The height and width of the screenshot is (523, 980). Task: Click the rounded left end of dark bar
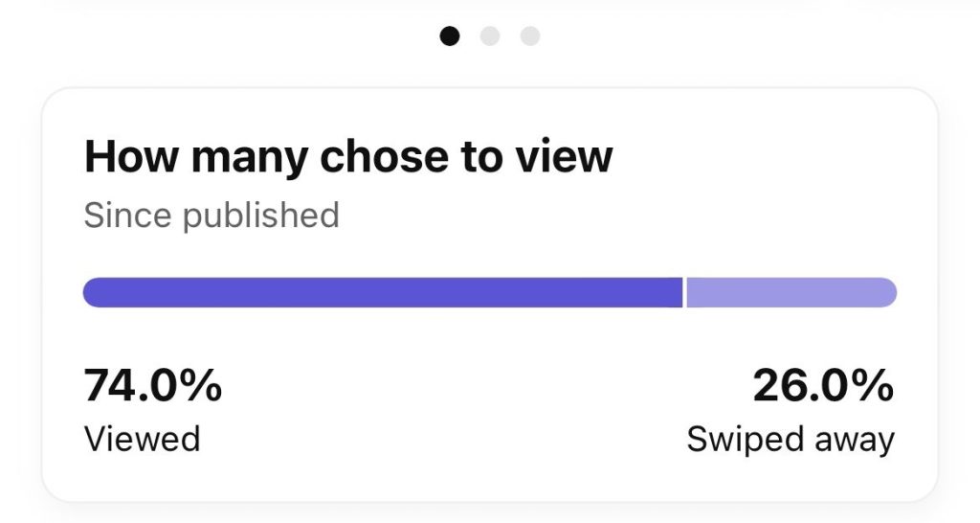point(95,293)
